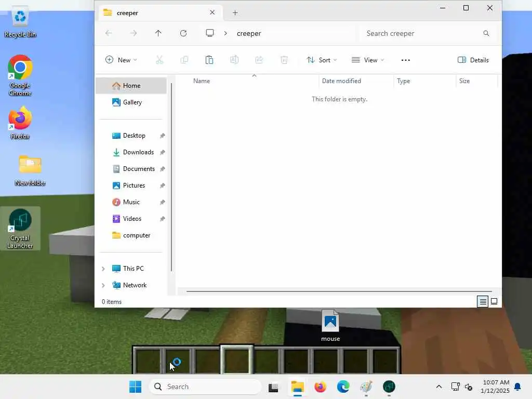
Task: Open Downloads in navigation pane
Action: pos(131,152)
